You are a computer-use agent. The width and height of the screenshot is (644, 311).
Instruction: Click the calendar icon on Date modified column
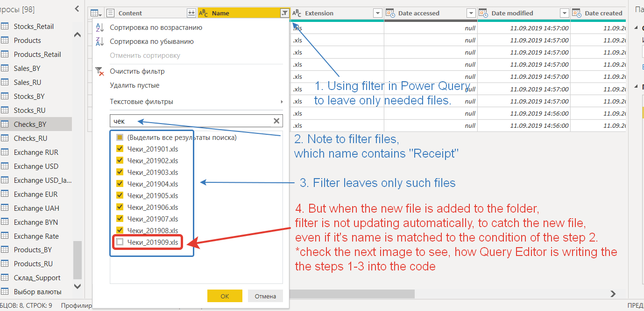[483, 13]
